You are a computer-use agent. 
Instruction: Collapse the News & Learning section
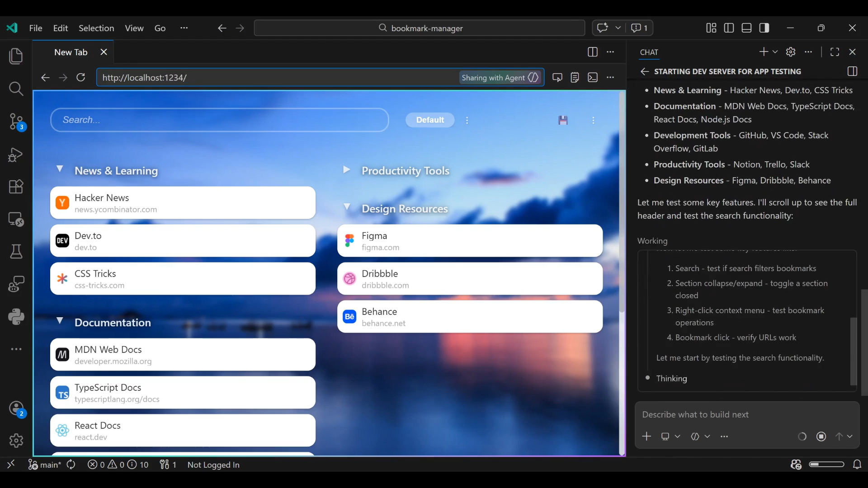click(60, 169)
